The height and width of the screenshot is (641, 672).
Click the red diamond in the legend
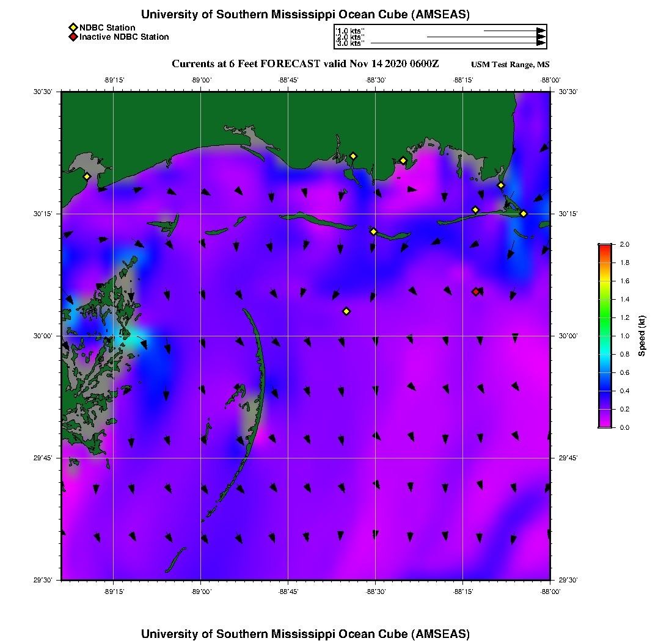73,37
